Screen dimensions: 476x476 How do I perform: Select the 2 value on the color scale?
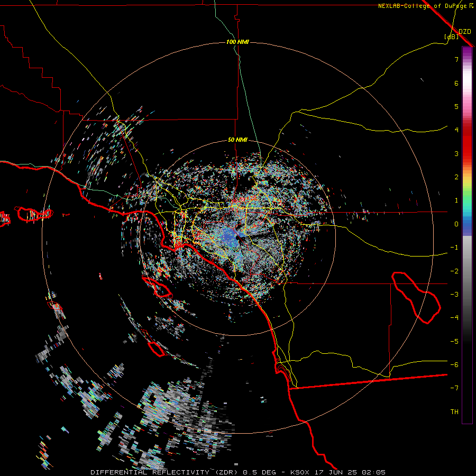click(456, 177)
